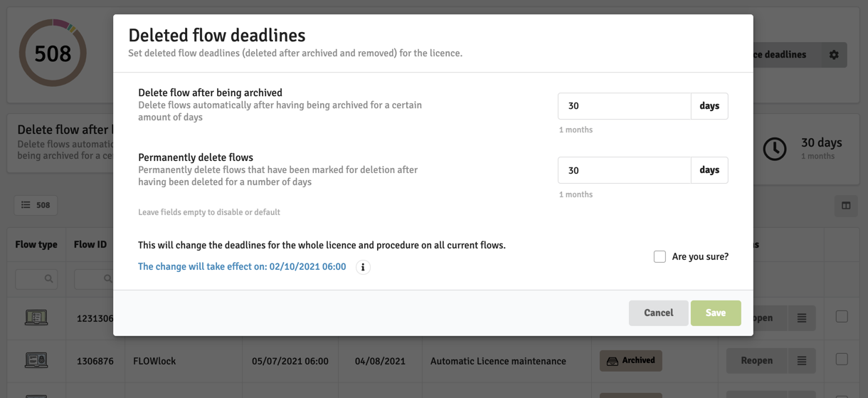Reopen the archived FLOWlock flow
The image size is (868, 398).
tap(756, 361)
